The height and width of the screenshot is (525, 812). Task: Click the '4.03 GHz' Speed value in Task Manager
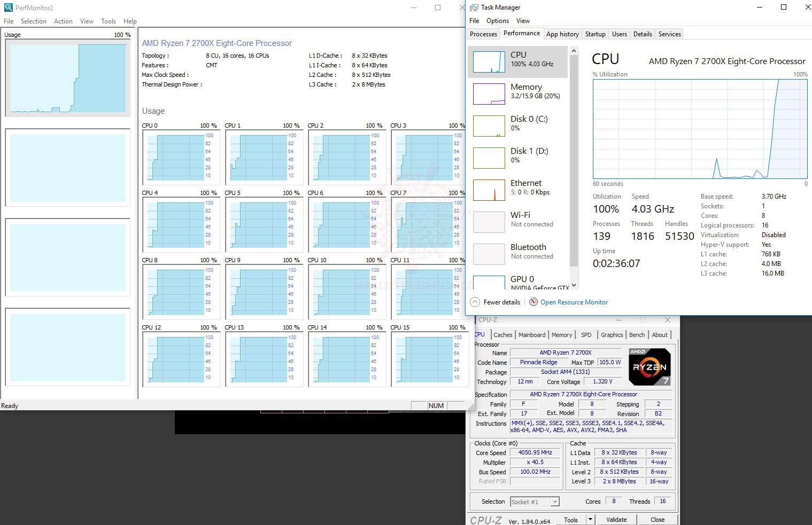tap(653, 209)
